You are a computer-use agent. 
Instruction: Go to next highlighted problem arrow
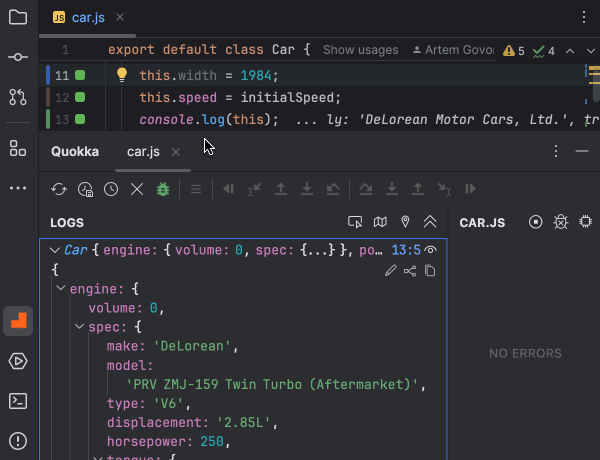click(x=591, y=51)
